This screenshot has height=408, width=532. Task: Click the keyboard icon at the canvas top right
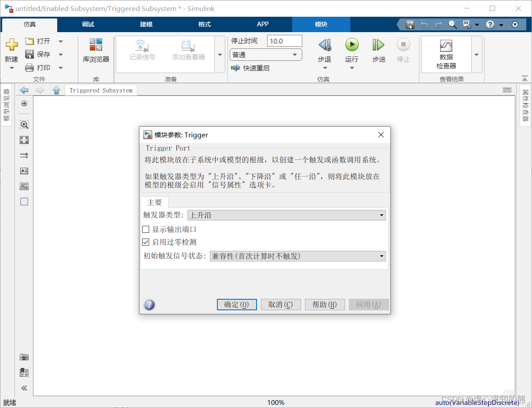click(507, 90)
